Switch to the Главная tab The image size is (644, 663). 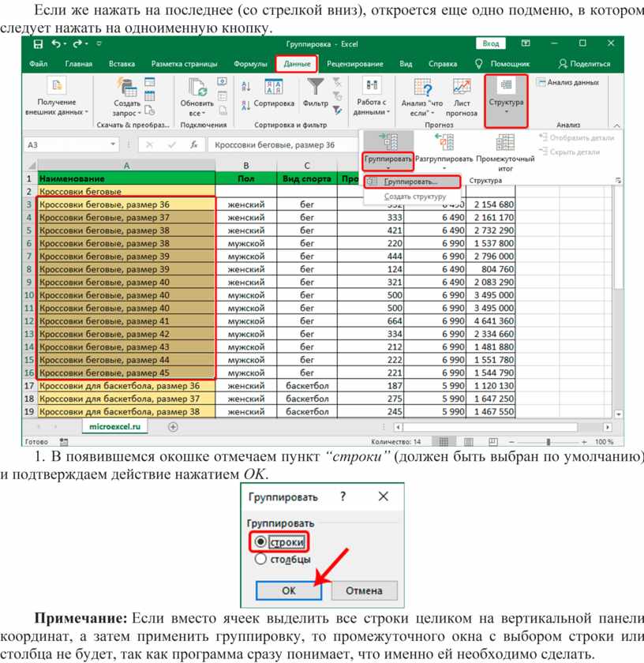[x=79, y=64]
